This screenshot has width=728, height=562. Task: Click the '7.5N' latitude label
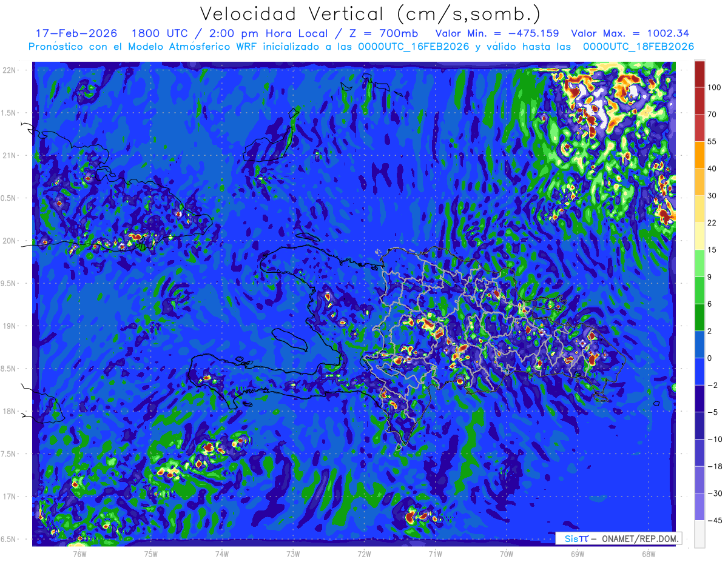9,454
